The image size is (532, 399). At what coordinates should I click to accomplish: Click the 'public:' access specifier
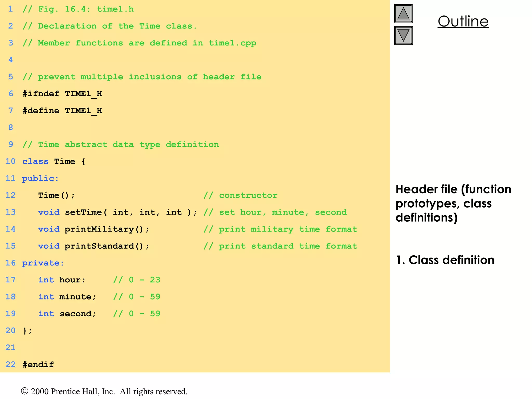coord(40,178)
